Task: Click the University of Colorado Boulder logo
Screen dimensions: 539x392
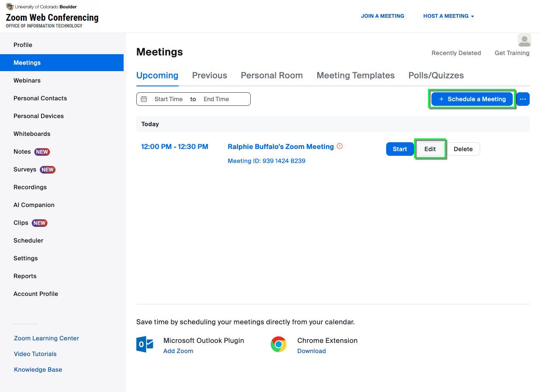Action: [10, 7]
